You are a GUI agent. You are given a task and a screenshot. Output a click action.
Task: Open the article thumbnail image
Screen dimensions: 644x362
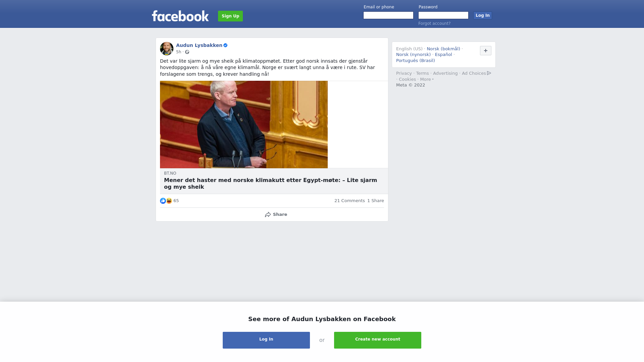(244, 124)
